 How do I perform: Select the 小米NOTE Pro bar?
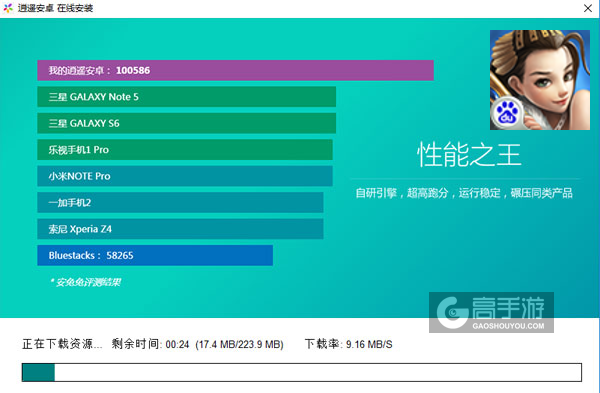(185, 176)
